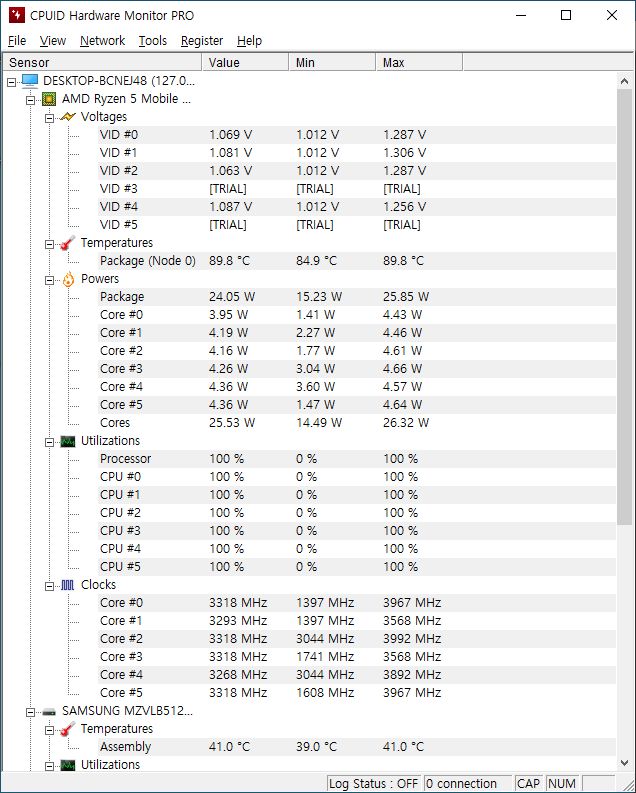
Task: Select the VID #5 trial row
Action: pyautogui.click(x=357, y=225)
